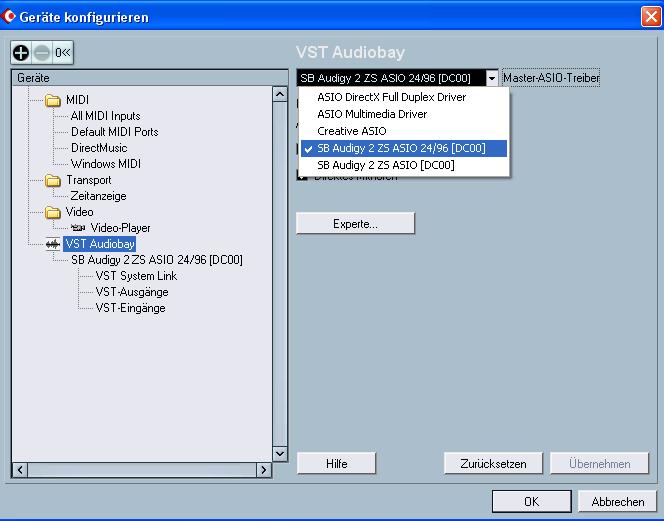Choose checked SB Audigy 2 ZS ASIO 24/96 entry
664x521 pixels.
(404, 148)
